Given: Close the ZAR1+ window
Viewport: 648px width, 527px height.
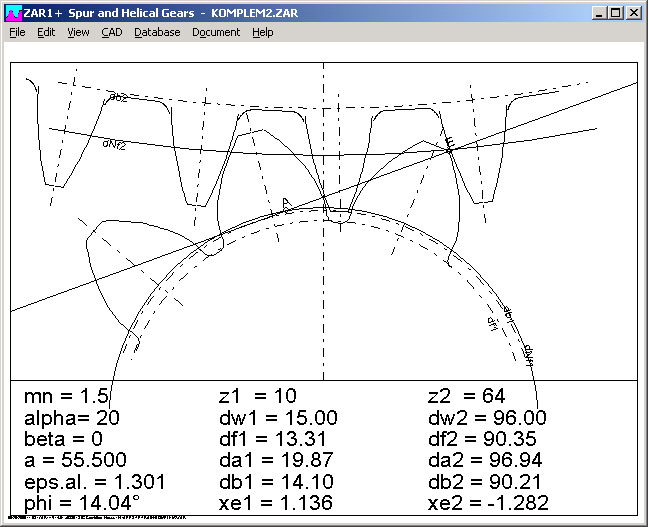Looking at the screenshot, I should [x=633, y=13].
